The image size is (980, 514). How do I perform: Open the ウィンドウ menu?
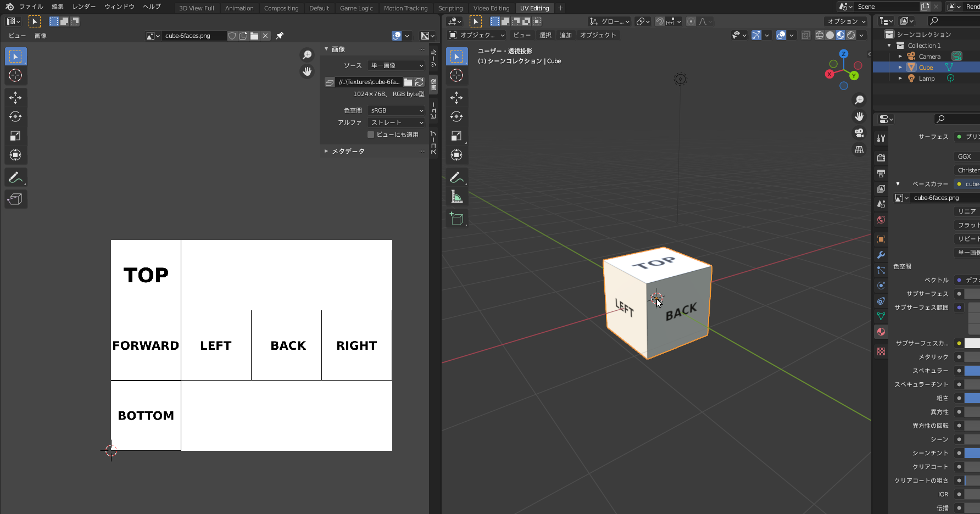click(119, 7)
